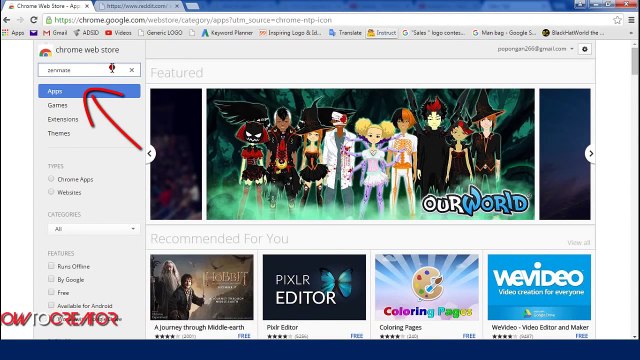
Task: Open the Generic LOGO bookmark
Action: pyautogui.click(x=160, y=33)
